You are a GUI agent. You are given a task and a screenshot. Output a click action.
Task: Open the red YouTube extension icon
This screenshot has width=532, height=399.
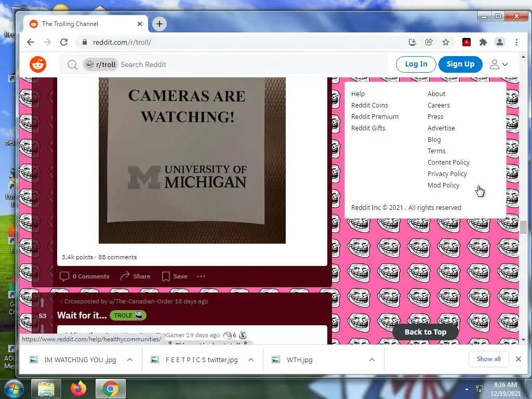[467, 42]
